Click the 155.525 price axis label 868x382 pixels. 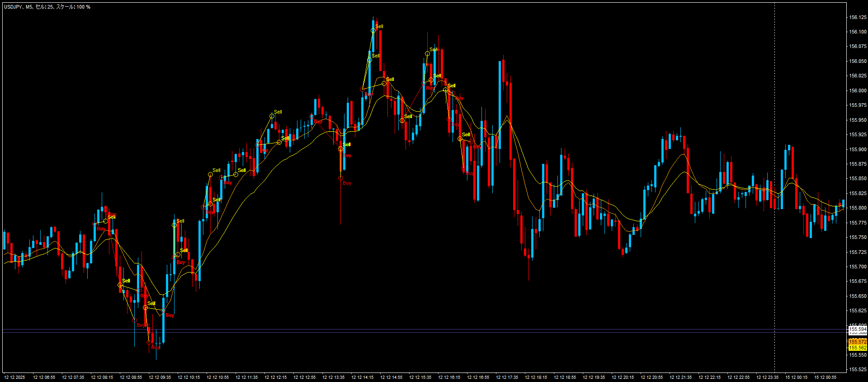pos(858,369)
